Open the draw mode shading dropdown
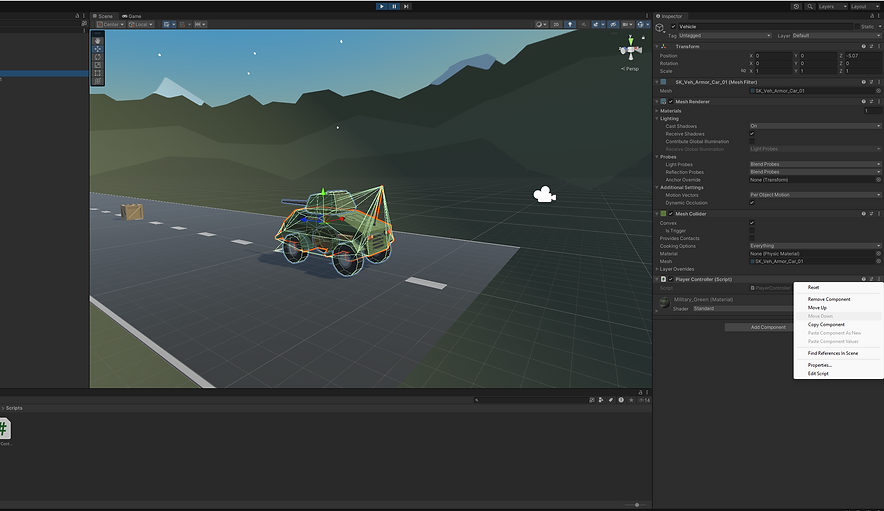Image resolution: width=884 pixels, height=511 pixels. (541, 24)
